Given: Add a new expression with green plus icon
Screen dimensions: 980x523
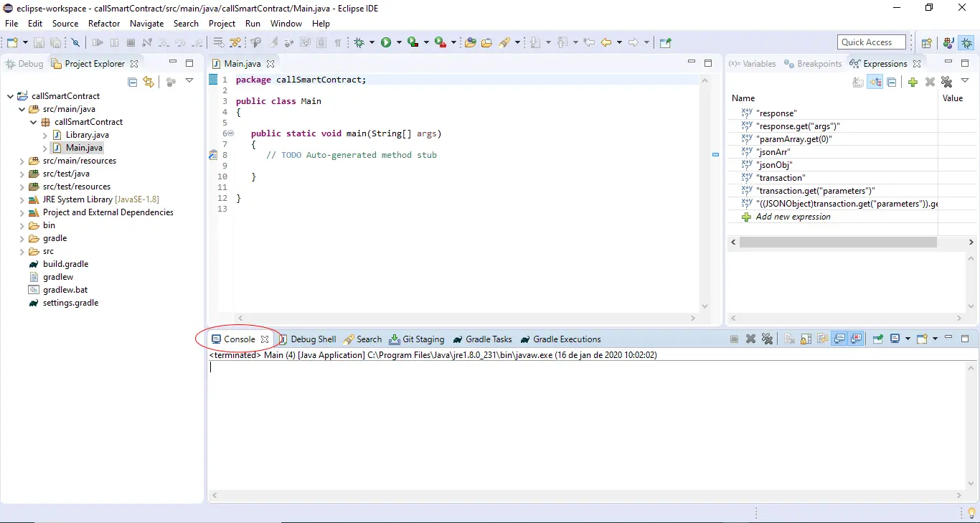Looking at the screenshot, I should pyautogui.click(x=913, y=82).
